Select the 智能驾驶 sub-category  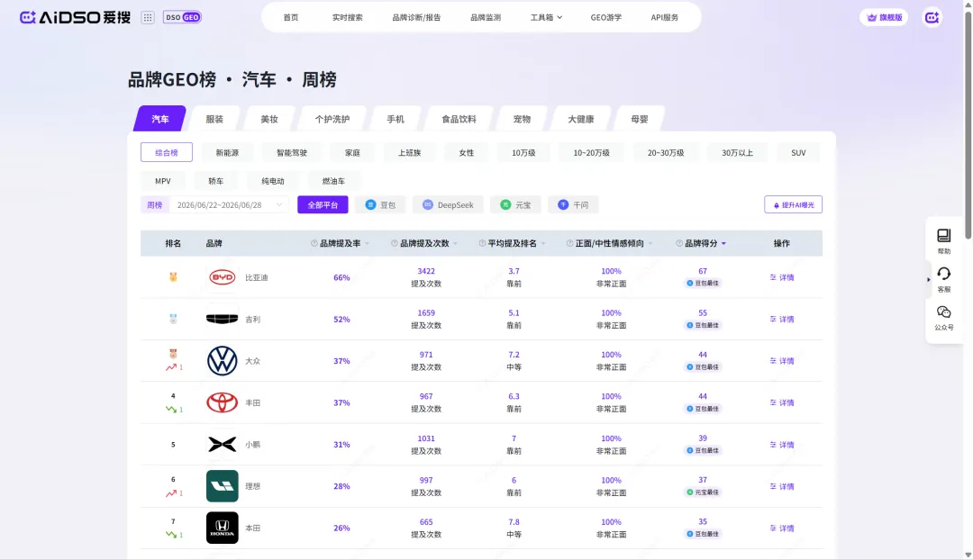pyautogui.click(x=292, y=152)
